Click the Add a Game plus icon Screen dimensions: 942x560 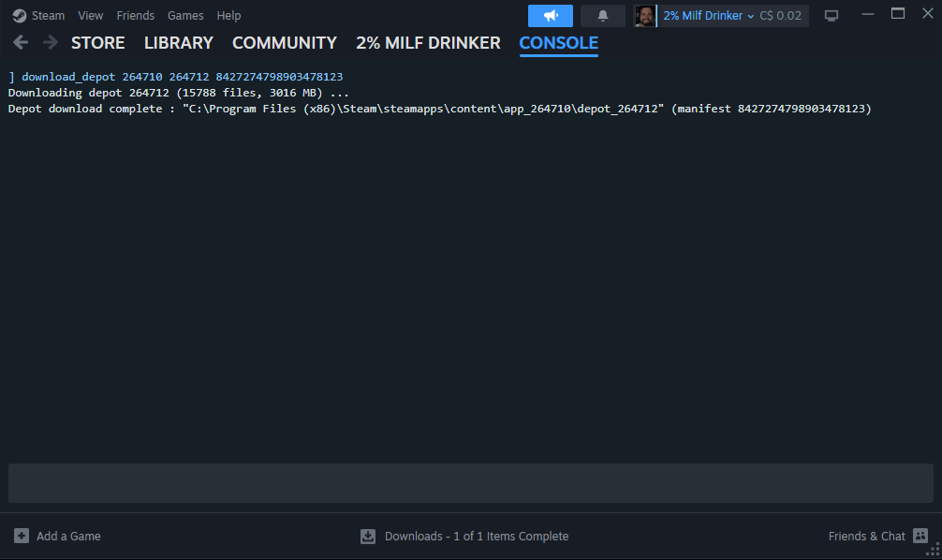coord(21,536)
